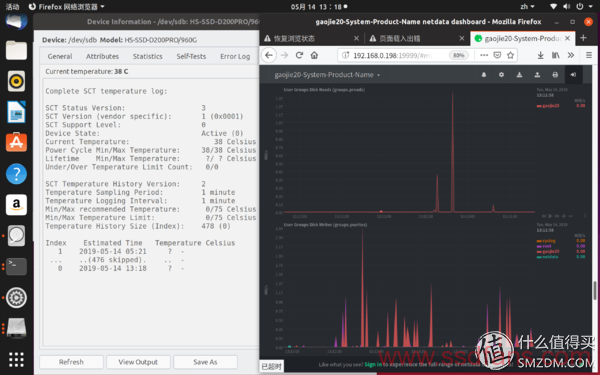600x375 pixels.
Task: Open page actions three-dots menu
Action: pyautogui.click(x=484, y=55)
